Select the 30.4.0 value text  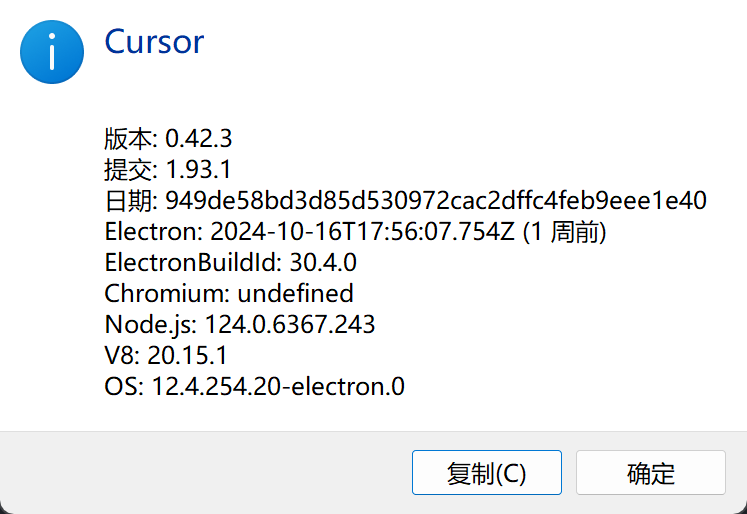[x=323, y=262]
